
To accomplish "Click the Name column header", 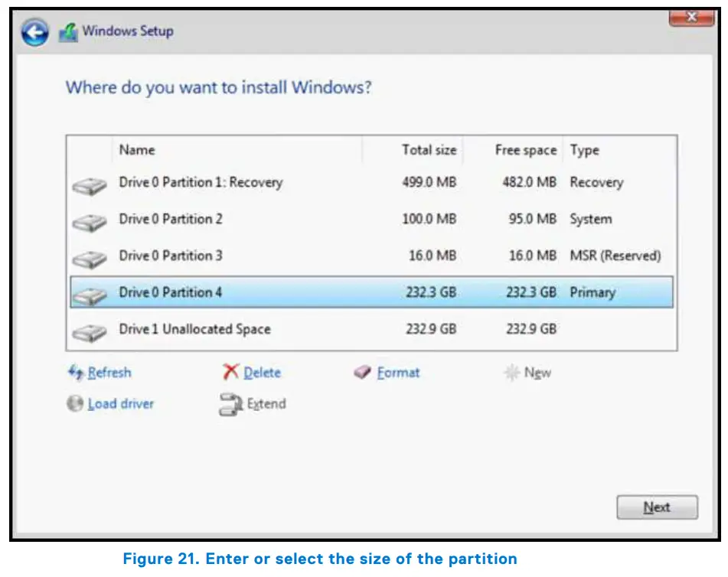I will 138,150.
